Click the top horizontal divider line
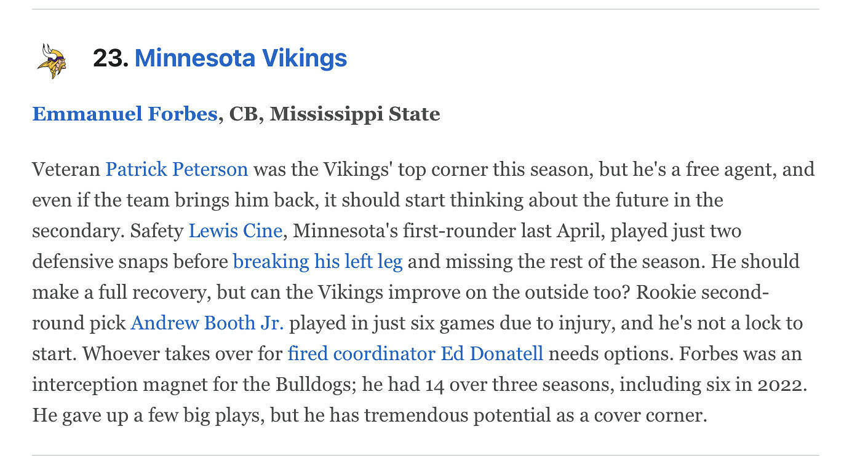 point(424,9)
